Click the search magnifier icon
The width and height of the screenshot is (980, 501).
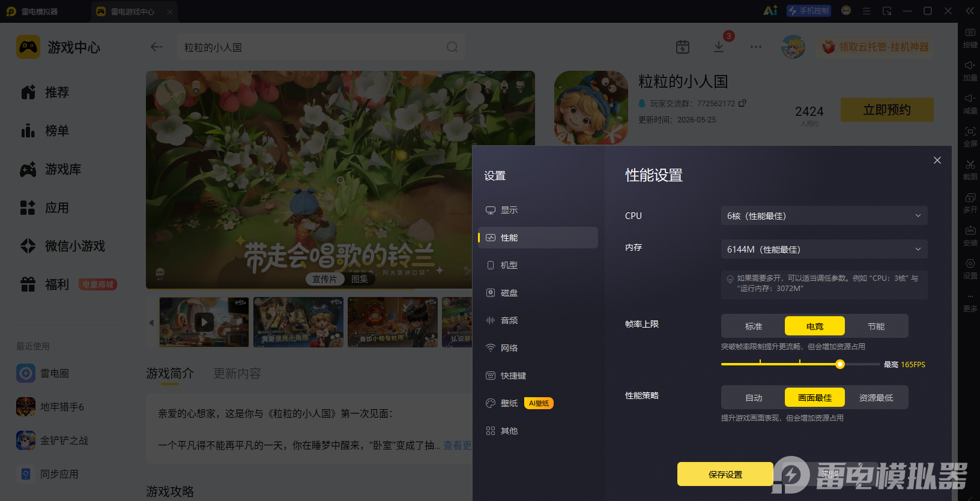[452, 47]
